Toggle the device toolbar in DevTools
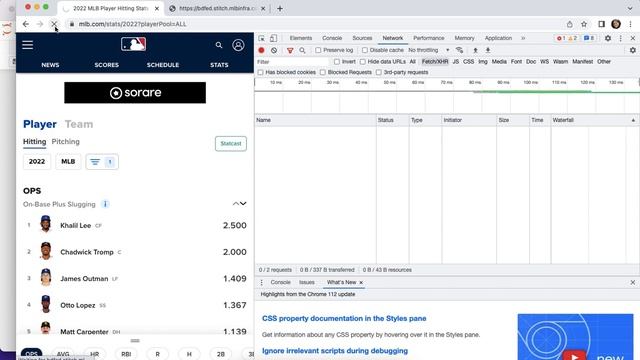 click(x=273, y=38)
